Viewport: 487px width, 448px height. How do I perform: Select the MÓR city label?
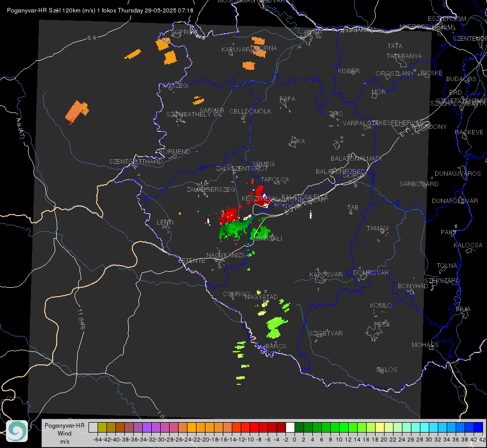379,92
